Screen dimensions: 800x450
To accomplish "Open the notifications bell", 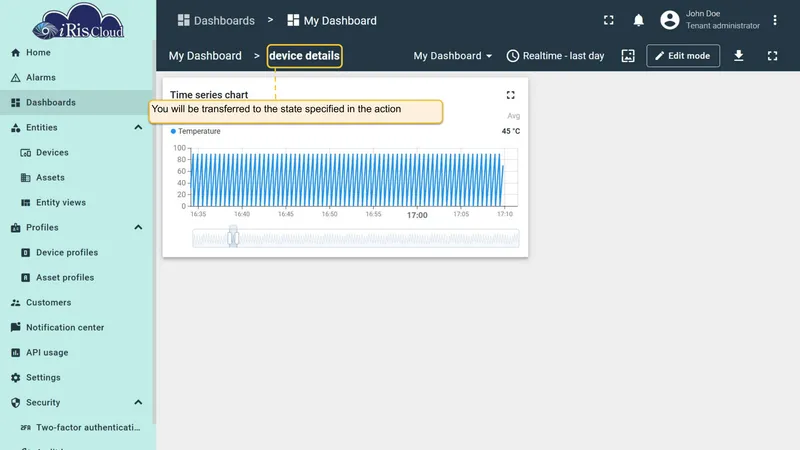I will tap(638, 20).
